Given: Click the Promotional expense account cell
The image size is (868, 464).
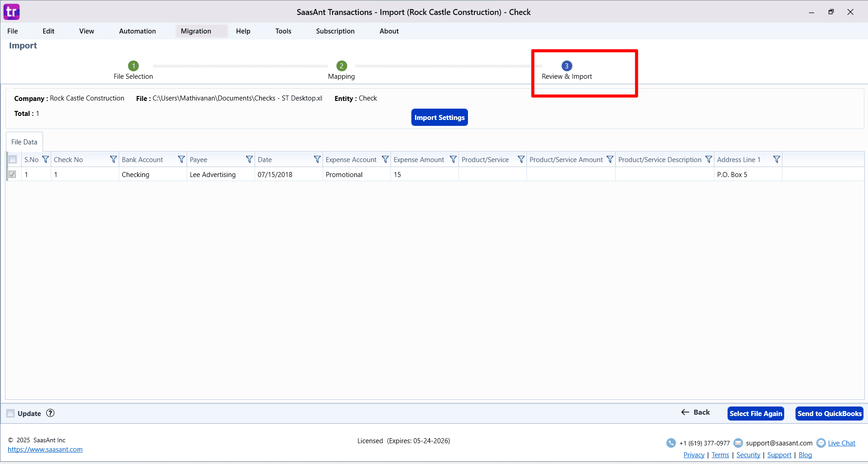Looking at the screenshot, I should tap(357, 174).
